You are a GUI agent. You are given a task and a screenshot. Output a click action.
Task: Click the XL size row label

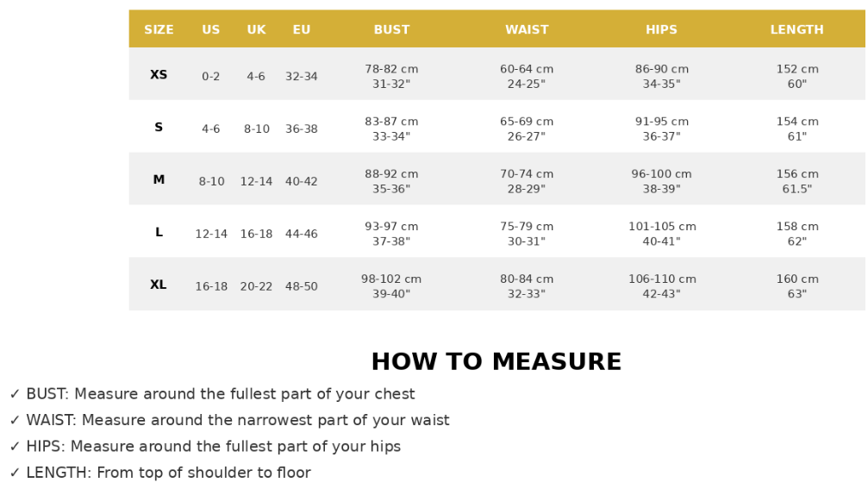159,285
